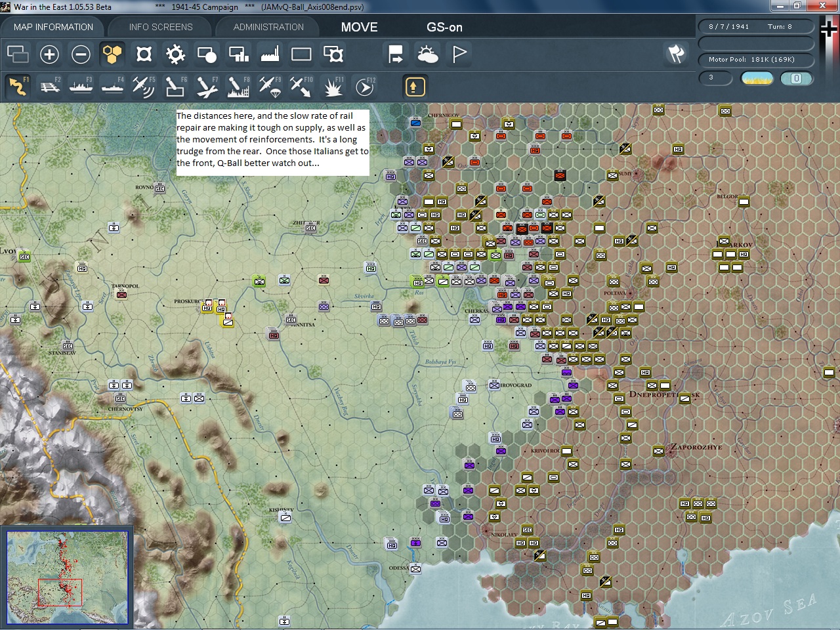Toggle the factory display icon
This screenshot has width=840, height=630.
(x=270, y=54)
